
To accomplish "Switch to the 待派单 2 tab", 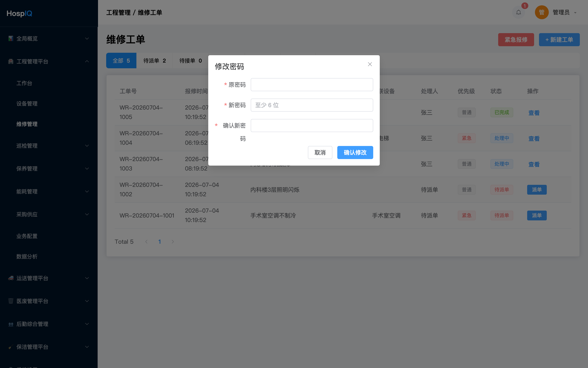I will point(155,61).
